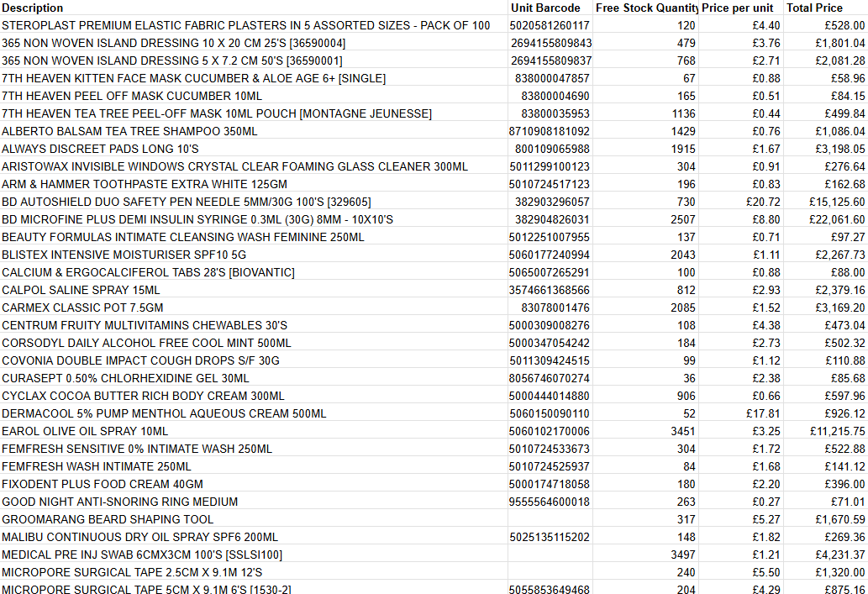868x594 pixels.
Task: Click unit price £4.38
Action: [x=766, y=327]
